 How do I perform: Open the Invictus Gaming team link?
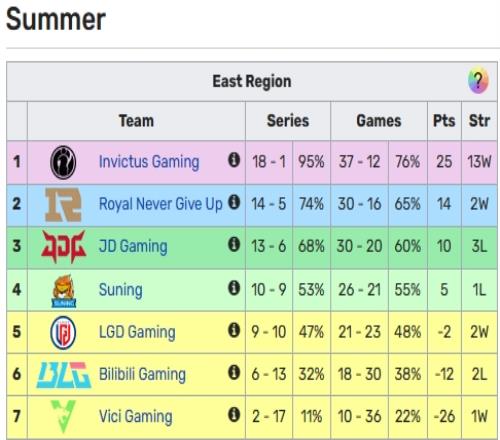(x=149, y=162)
